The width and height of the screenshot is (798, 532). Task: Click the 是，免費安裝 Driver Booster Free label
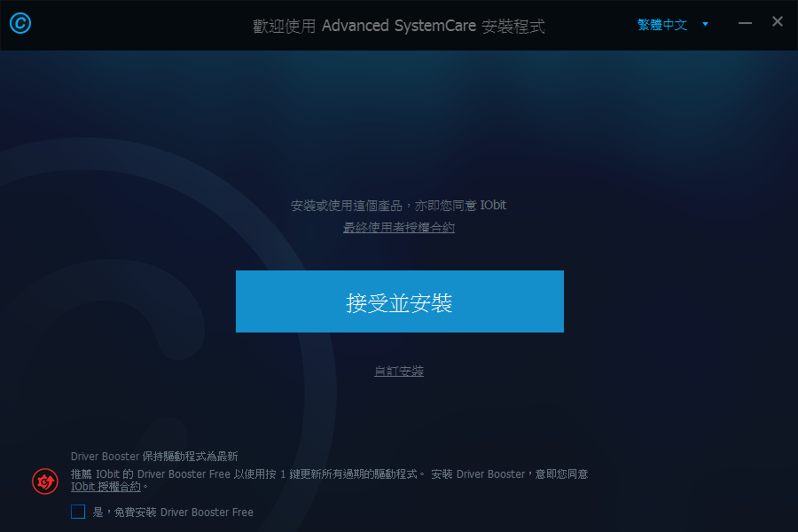[173, 512]
